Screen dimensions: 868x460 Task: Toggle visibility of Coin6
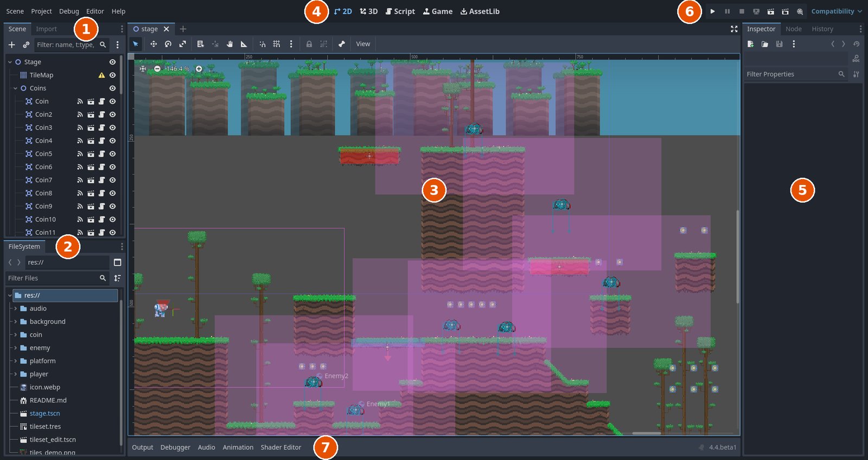pos(112,167)
